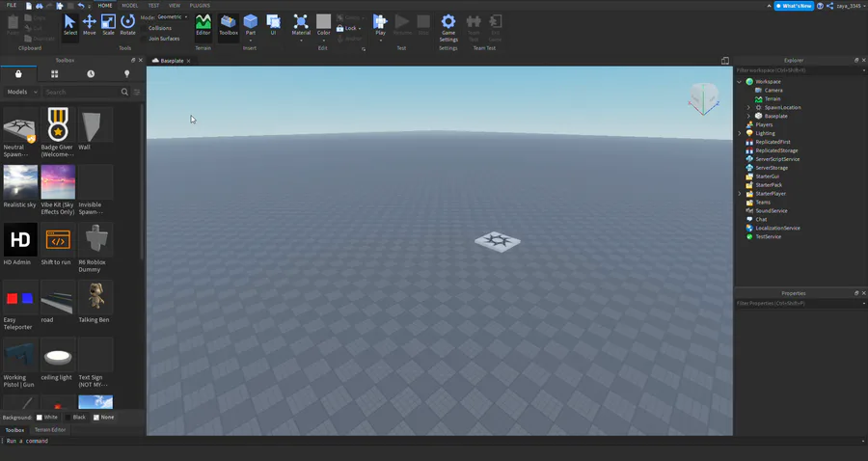Image resolution: width=868 pixels, height=461 pixels.
Task: Select ServerScriptService in Explorer
Action: 777,159
